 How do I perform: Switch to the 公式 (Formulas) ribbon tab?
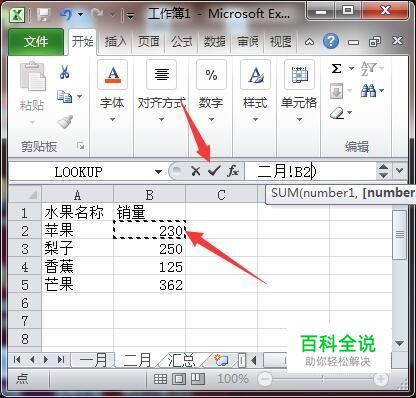coord(182,42)
